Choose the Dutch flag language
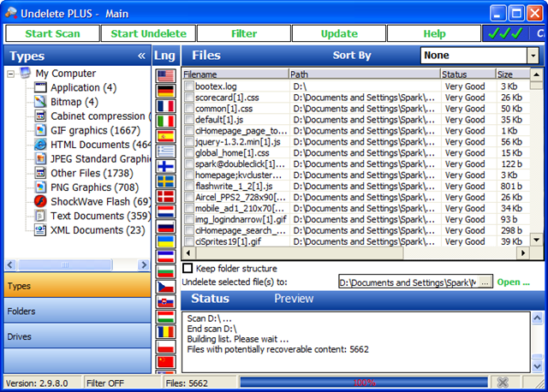548x392 pixels. point(165,211)
